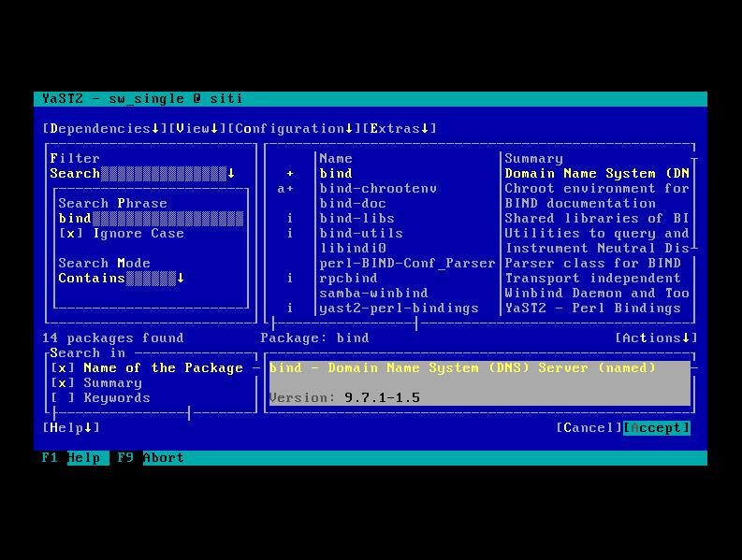Click the Search Phrase input field

click(x=151, y=219)
